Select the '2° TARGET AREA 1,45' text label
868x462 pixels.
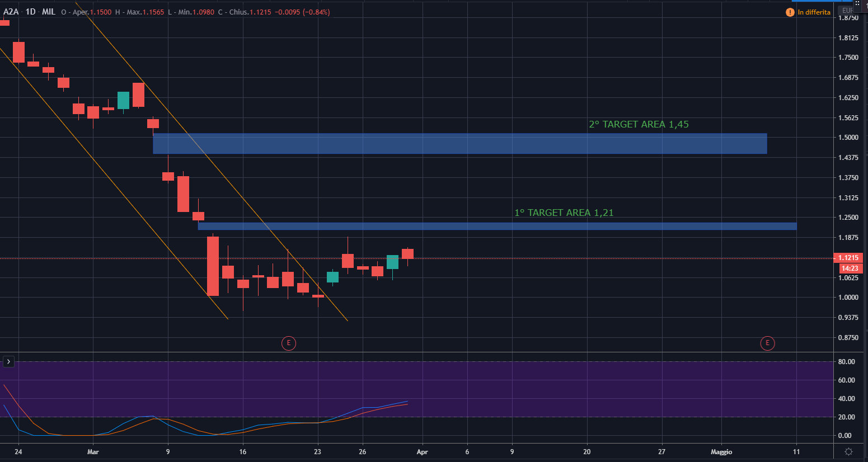pyautogui.click(x=639, y=124)
